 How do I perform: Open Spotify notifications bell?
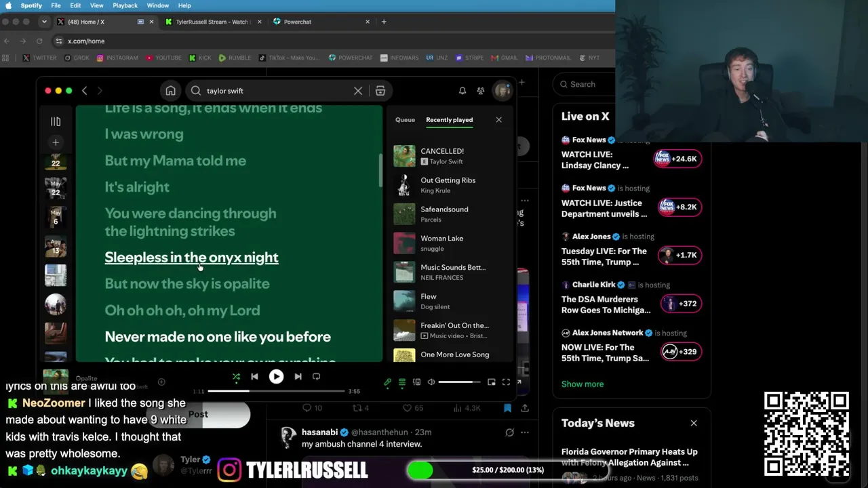point(462,91)
